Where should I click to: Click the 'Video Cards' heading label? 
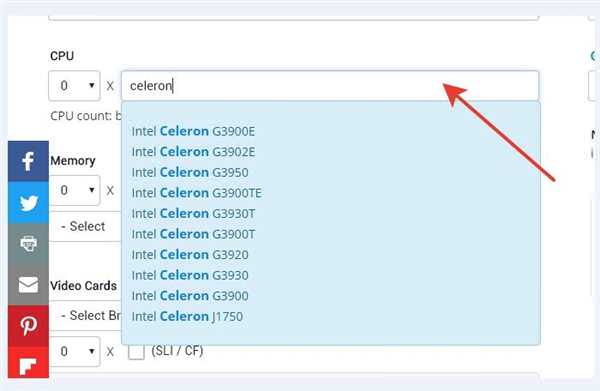[83, 286]
